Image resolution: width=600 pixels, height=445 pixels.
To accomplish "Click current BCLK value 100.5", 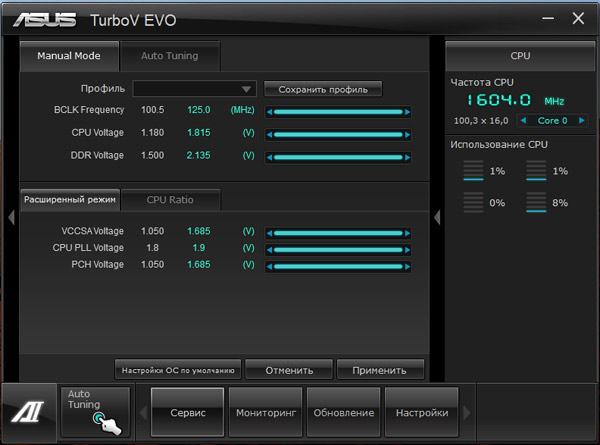I will pyautogui.click(x=152, y=110).
